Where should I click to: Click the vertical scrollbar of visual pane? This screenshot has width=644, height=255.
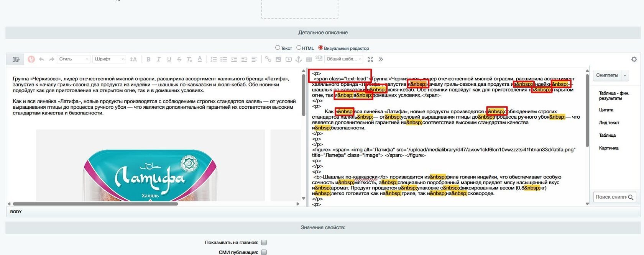tap(304, 95)
